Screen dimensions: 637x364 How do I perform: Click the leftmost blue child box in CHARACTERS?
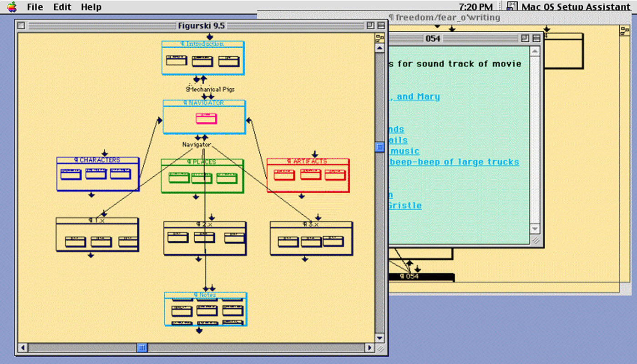point(71,174)
